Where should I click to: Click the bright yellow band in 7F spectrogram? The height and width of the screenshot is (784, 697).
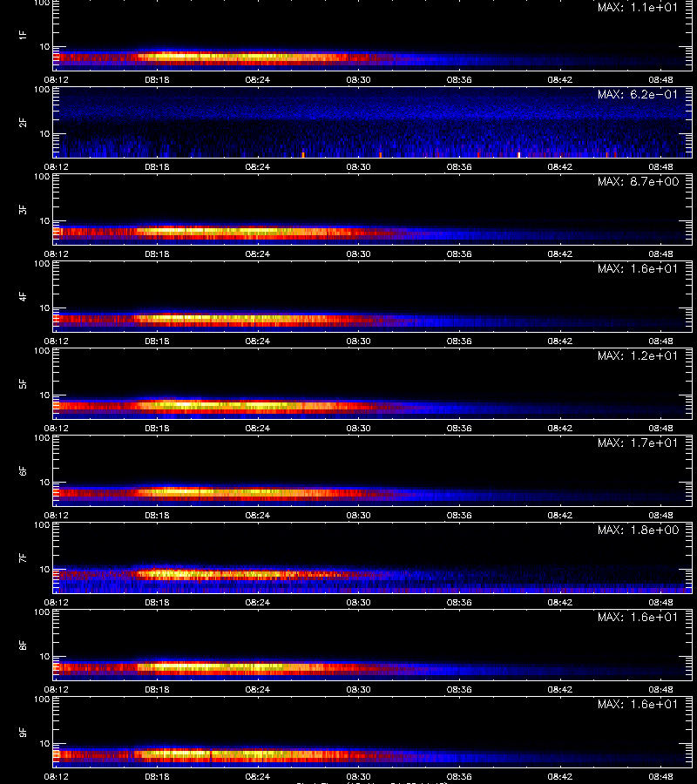point(210,574)
